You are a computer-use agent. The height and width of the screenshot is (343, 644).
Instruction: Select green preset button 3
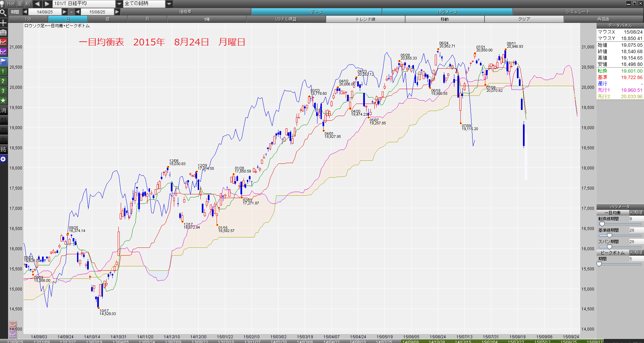3,91
